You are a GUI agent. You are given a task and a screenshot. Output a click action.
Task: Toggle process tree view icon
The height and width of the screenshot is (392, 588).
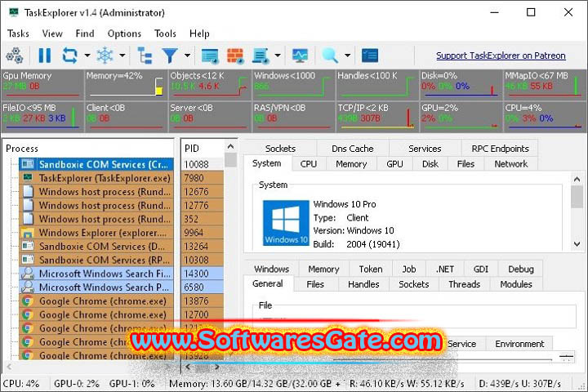pos(145,56)
